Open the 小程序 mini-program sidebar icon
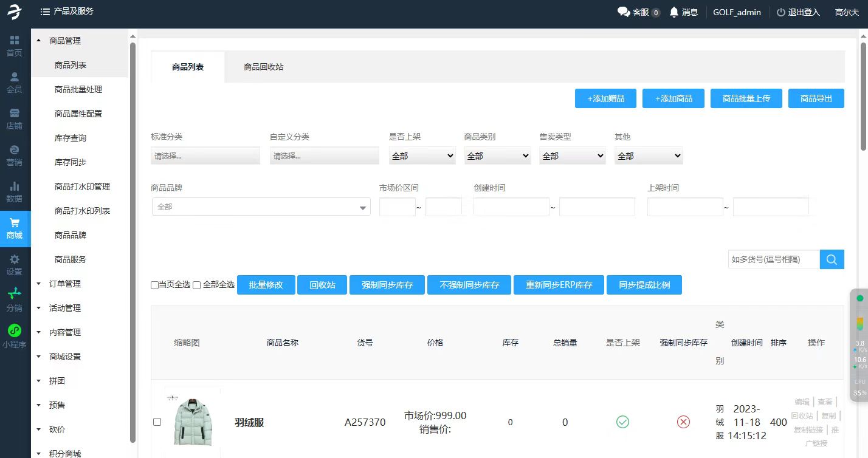 tap(15, 337)
